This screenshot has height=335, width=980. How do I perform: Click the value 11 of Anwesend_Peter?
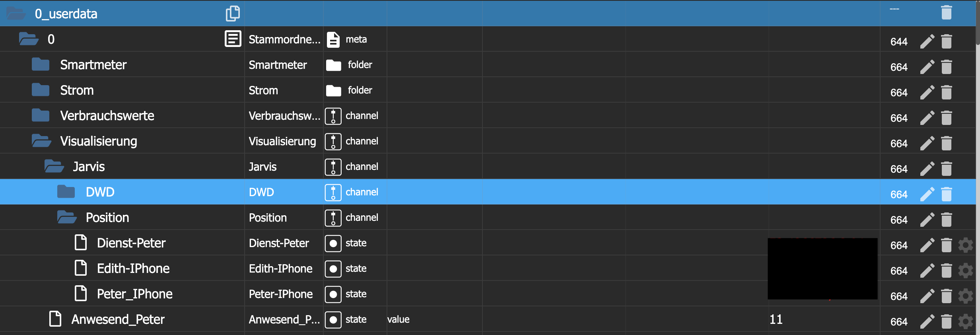(776, 319)
